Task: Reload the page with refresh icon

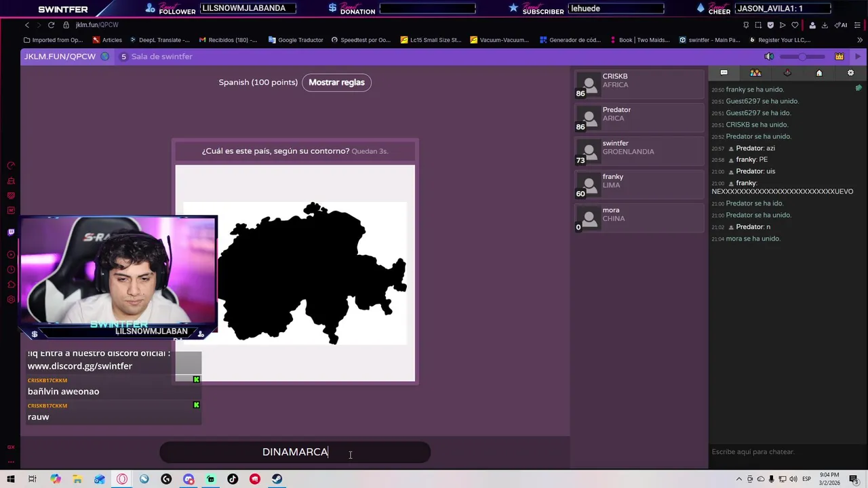Action: 51,25
